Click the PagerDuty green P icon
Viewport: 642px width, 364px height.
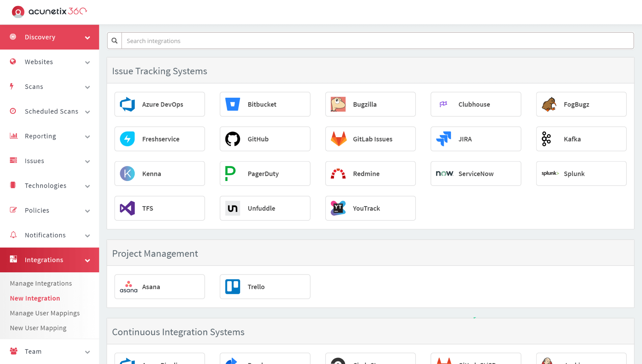(x=230, y=174)
